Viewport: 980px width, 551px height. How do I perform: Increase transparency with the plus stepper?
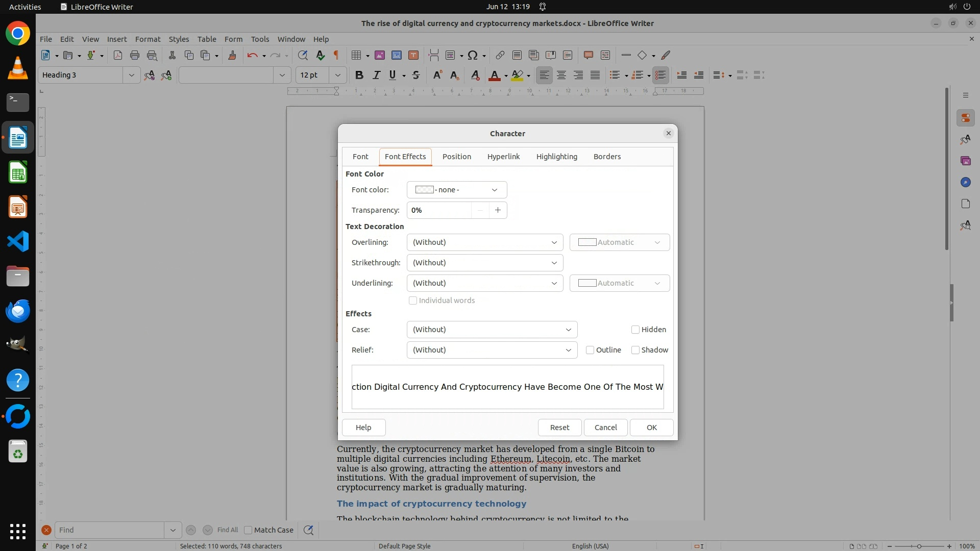point(498,210)
